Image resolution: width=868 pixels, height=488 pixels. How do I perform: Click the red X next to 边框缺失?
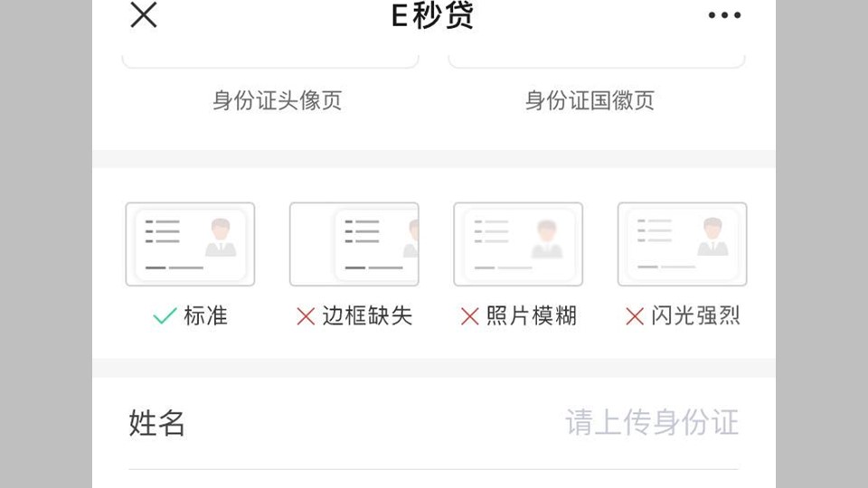click(306, 316)
